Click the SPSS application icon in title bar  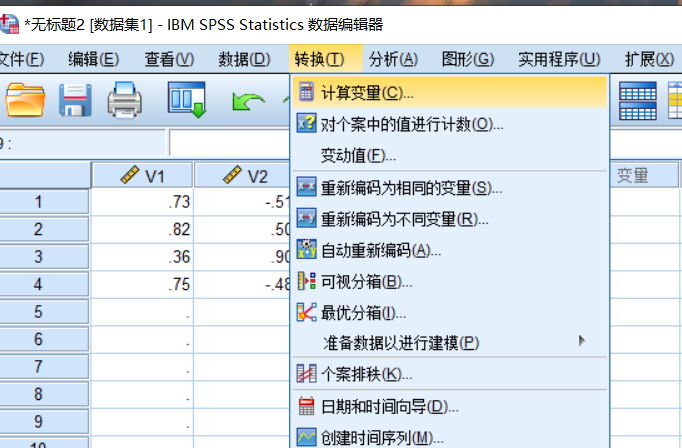point(10,24)
